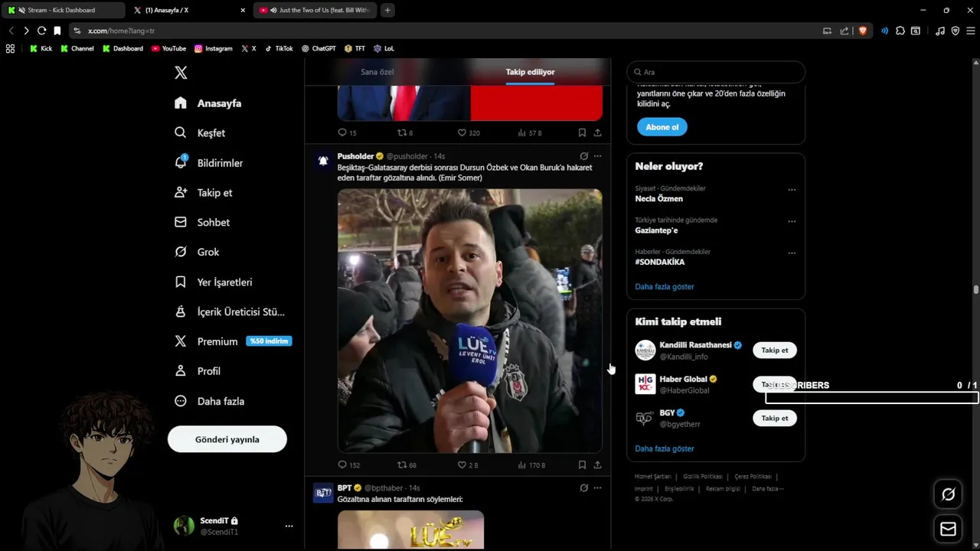980x551 pixels.
Task: Open browser main menu
Action: coord(970,31)
